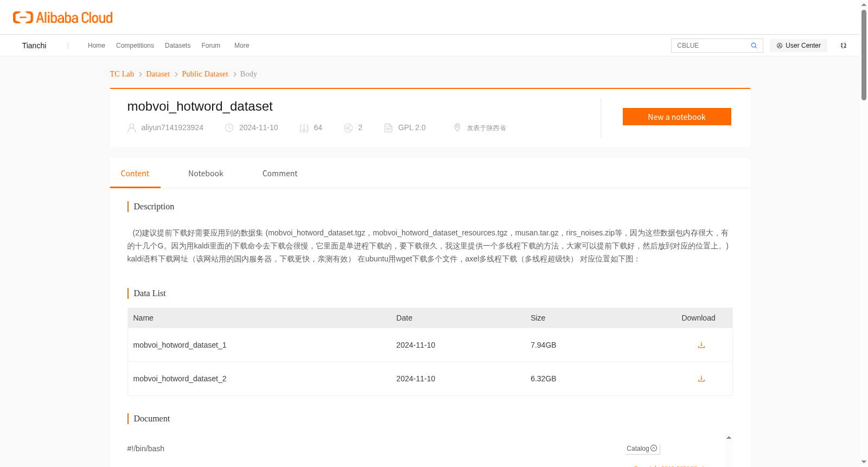The image size is (868, 467).
Task: Click the license document icon beside GPL 2.0
Action: (x=388, y=128)
